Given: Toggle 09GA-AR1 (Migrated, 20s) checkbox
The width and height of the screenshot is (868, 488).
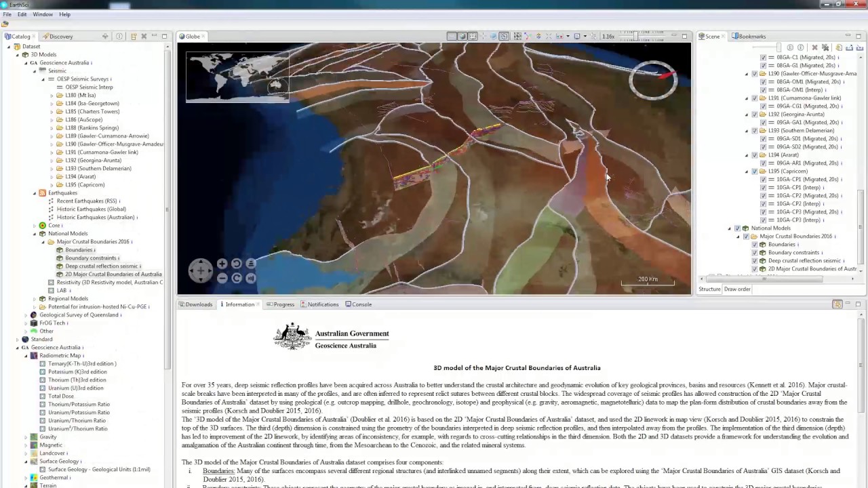Looking at the screenshot, I should point(763,163).
